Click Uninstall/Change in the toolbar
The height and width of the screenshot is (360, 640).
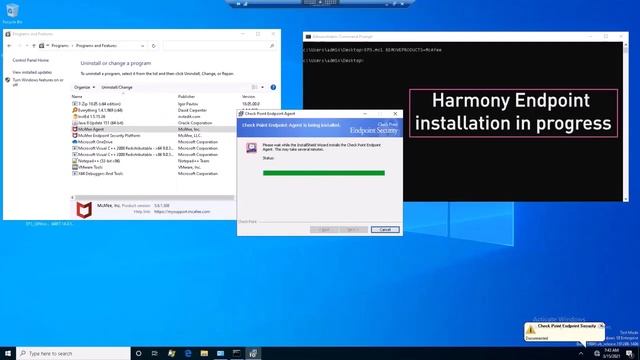pyautogui.click(x=117, y=87)
